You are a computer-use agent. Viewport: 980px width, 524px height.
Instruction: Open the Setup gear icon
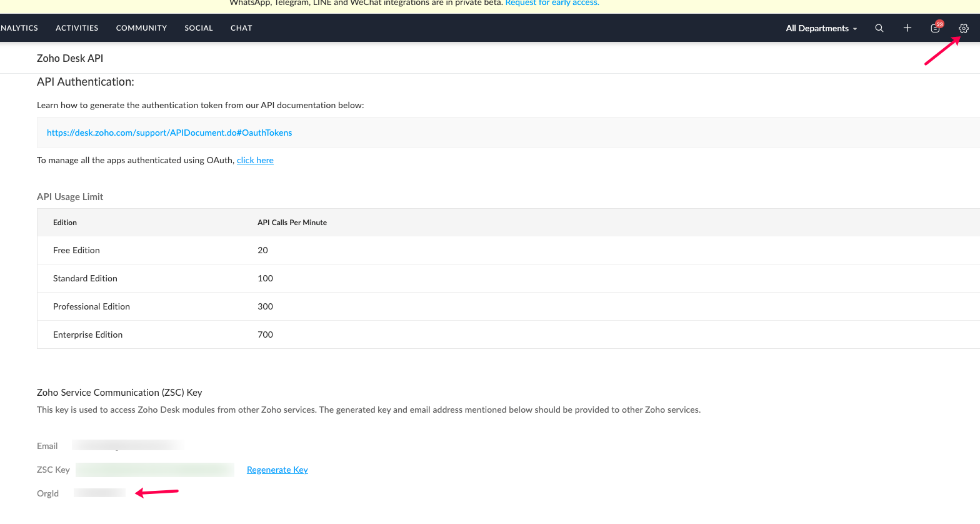963,28
